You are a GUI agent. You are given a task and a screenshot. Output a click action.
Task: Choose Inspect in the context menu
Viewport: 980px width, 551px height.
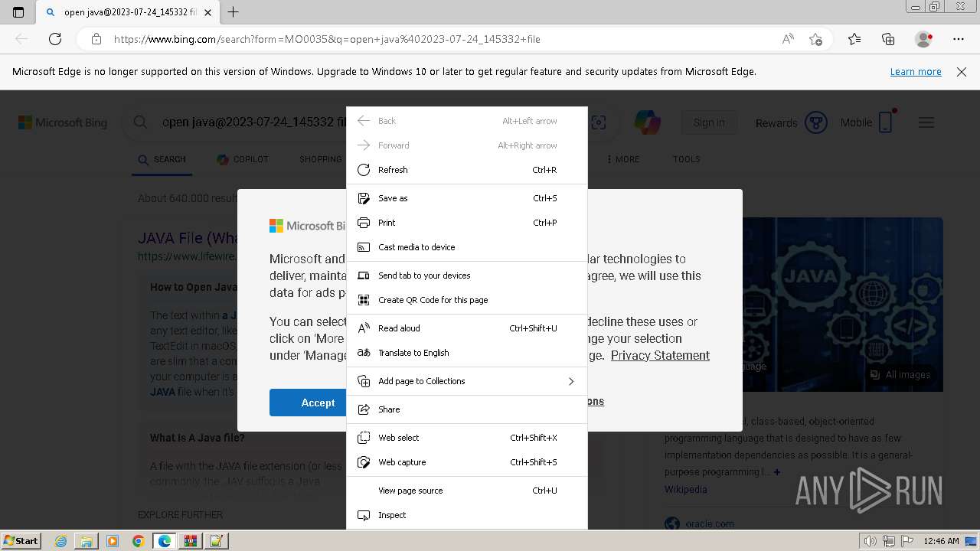tap(467, 515)
